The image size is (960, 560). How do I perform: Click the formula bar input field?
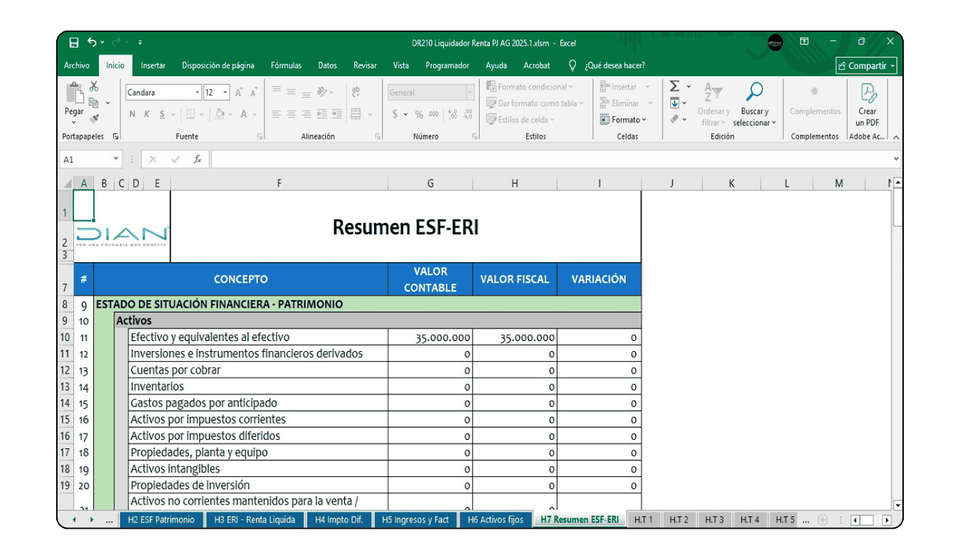548,160
